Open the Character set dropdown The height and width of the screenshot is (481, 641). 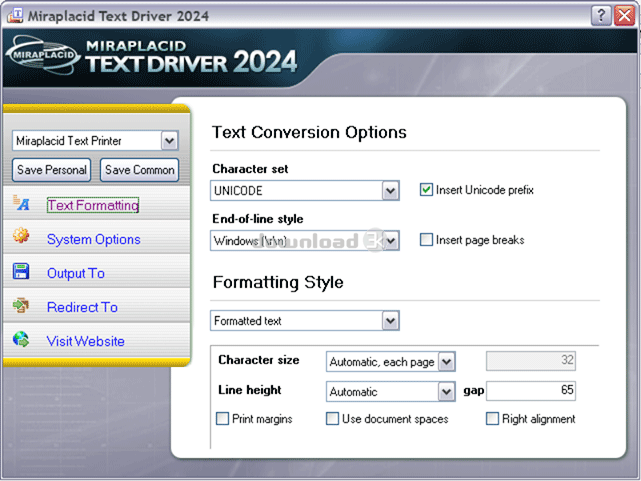[390, 190]
